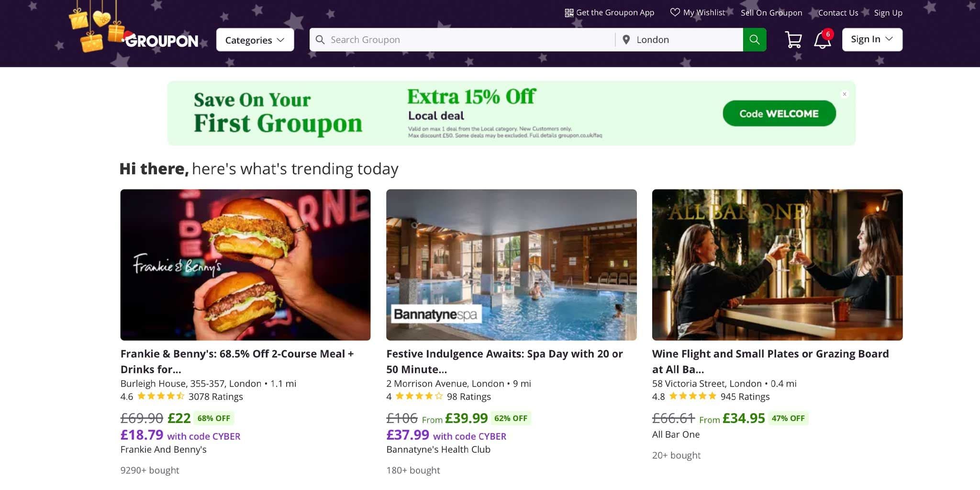Open the Categories dropdown
This screenshot has width=980, height=490.
tap(255, 40)
